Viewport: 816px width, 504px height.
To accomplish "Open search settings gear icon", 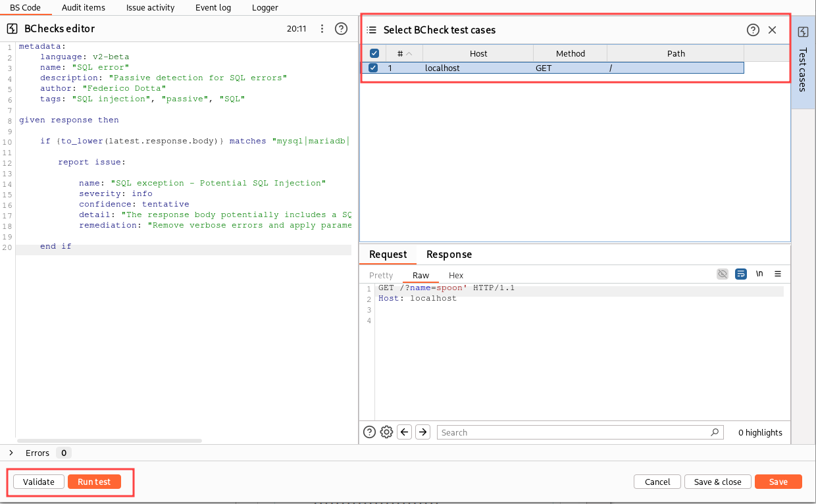I will pos(387,432).
